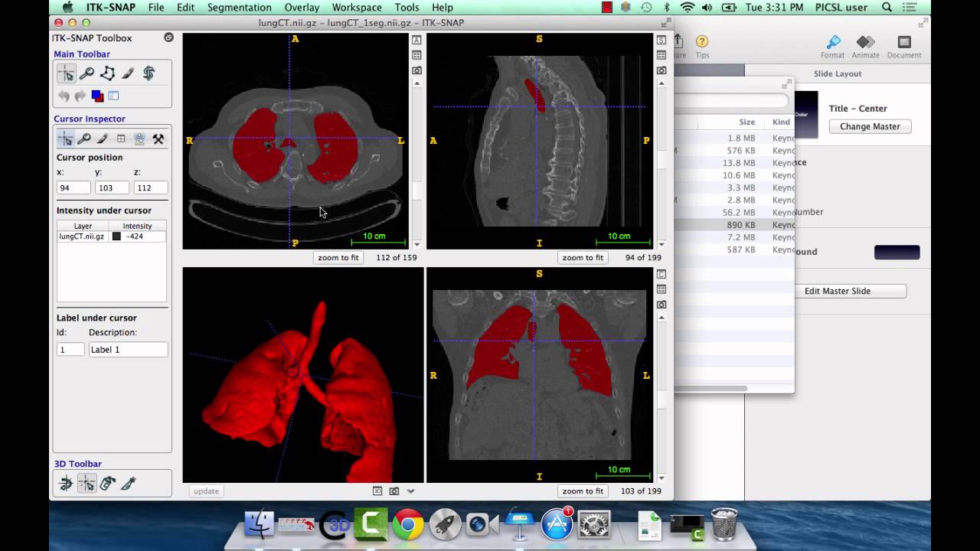This screenshot has height=551, width=980.
Task: Select the 3D spray paint tool
Action: click(108, 483)
